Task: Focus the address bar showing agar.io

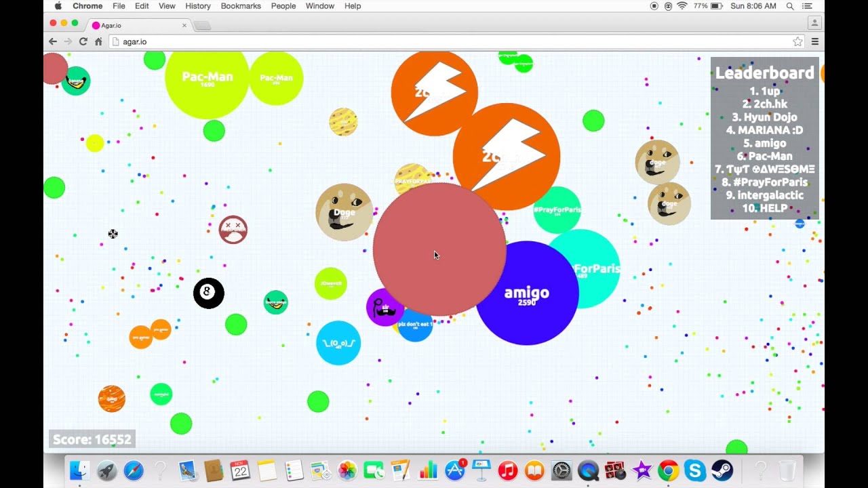Action: click(x=458, y=41)
